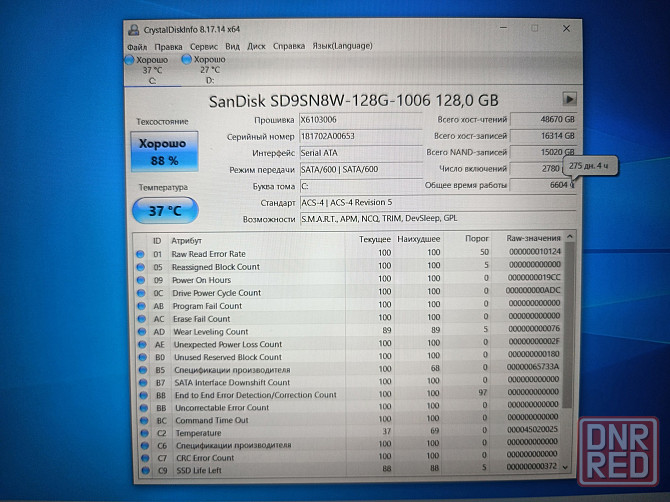Click the Атрибут column header
This screenshot has width=670, height=502.
point(256,240)
